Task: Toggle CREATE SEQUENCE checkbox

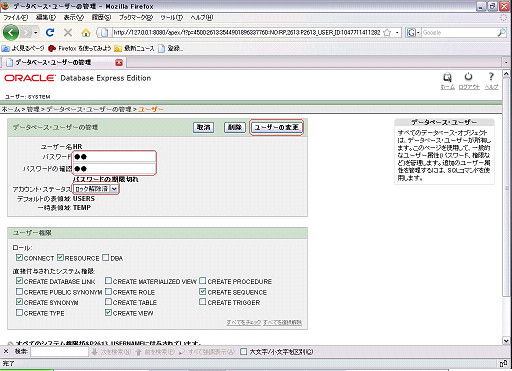Action: [x=203, y=292]
